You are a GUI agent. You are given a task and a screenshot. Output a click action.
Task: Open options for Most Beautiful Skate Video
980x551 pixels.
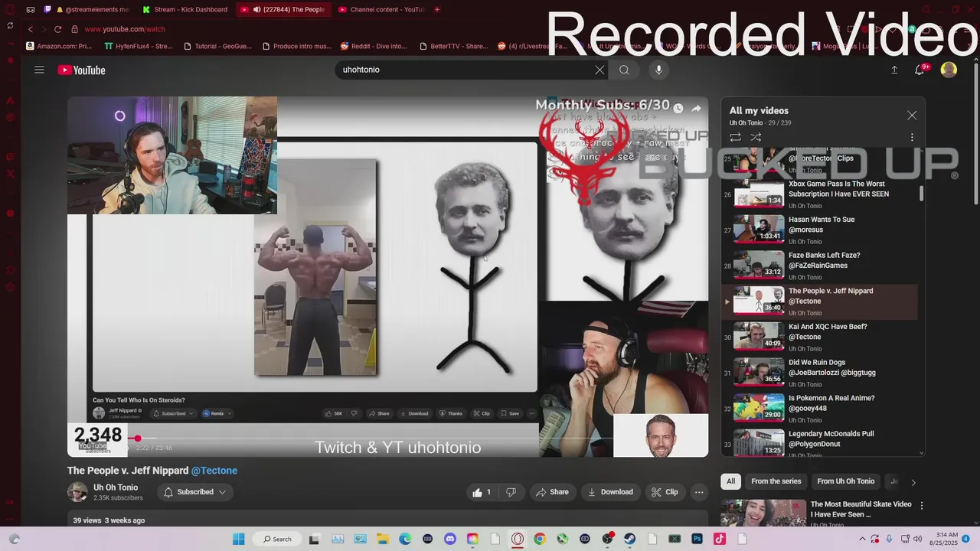point(922,505)
